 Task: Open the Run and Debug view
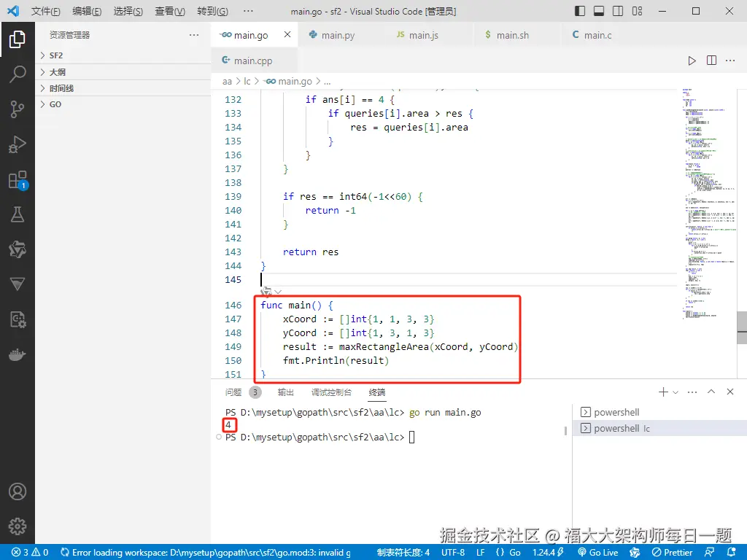click(x=18, y=144)
